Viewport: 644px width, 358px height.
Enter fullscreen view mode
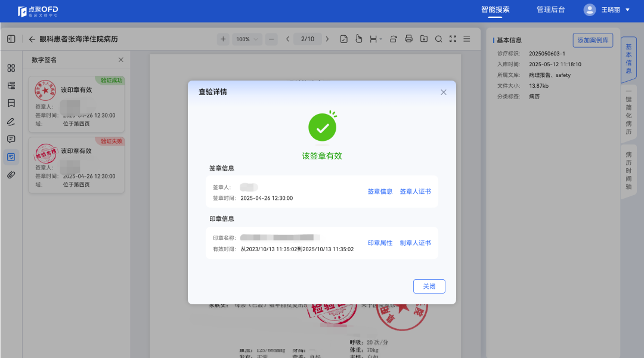453,39
